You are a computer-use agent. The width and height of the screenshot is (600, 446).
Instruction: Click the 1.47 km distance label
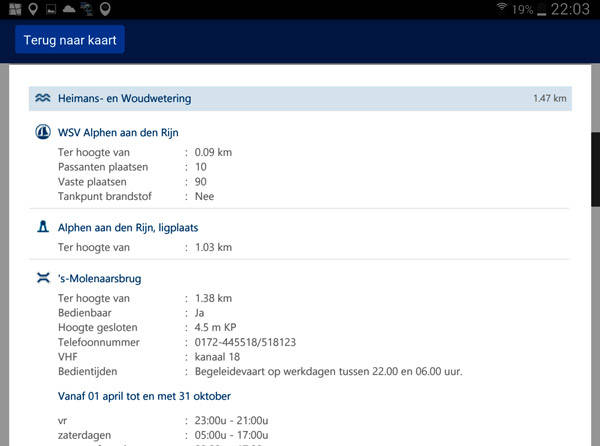point(549,99)
